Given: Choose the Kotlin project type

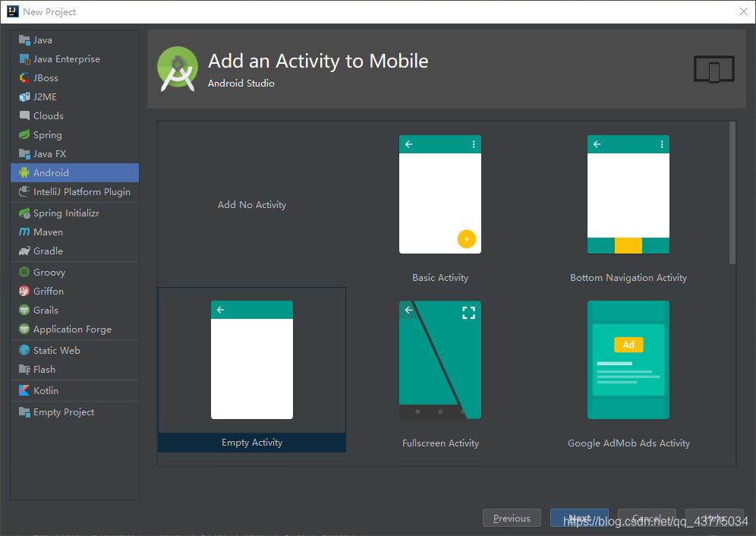Looking at the screenshot, I should [x=74, y=390].
